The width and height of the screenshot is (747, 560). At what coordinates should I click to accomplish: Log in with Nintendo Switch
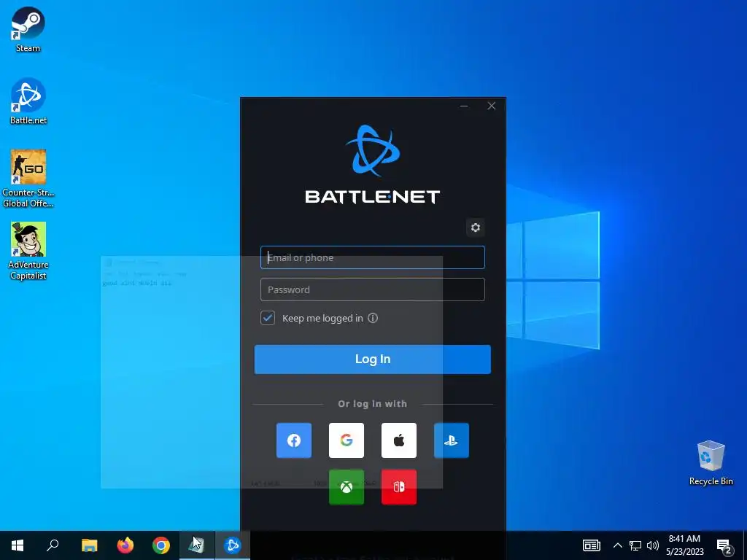click(399, 487)
